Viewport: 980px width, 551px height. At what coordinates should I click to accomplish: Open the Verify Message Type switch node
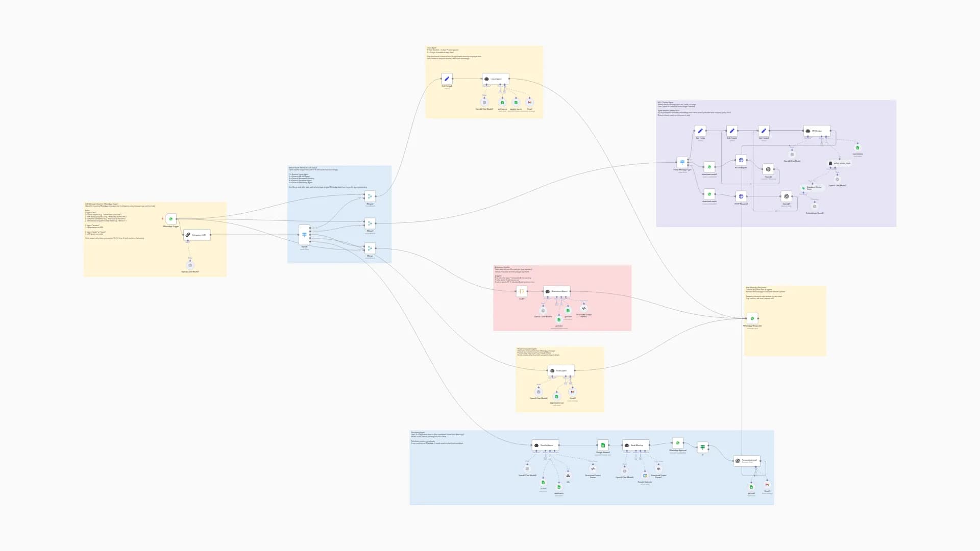[682, 162]
